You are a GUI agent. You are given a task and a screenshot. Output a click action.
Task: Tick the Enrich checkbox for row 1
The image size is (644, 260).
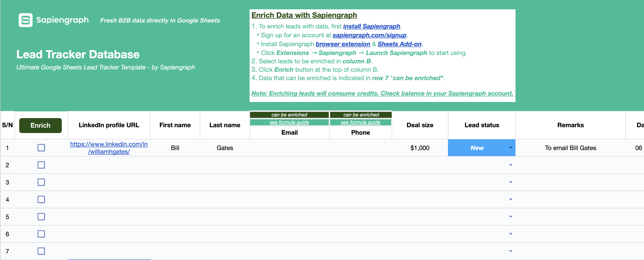pos(41,148)
